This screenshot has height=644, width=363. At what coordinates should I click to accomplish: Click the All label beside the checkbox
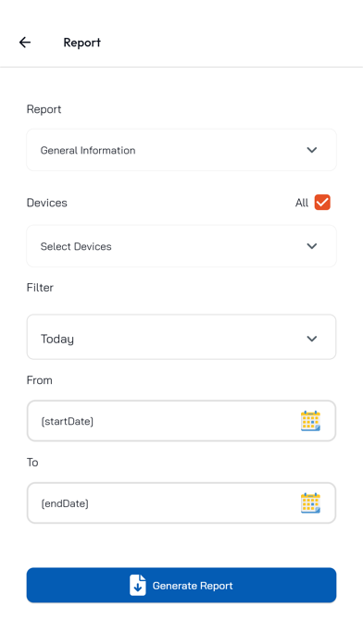tap(302, 203)
